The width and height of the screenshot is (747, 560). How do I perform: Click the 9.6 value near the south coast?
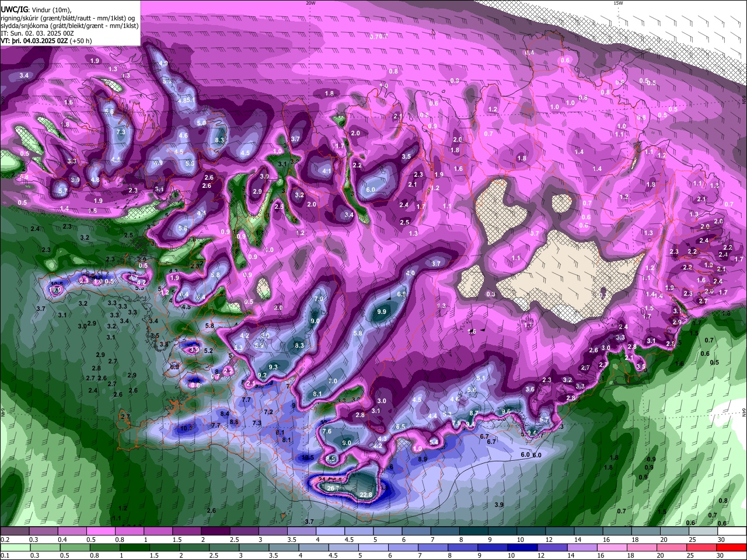pos(506,412)
